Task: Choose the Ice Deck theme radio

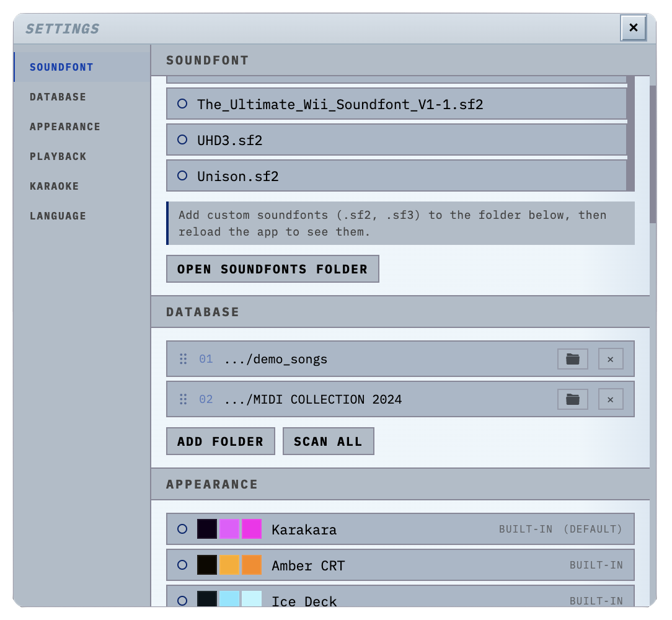Action: (182, 601)
